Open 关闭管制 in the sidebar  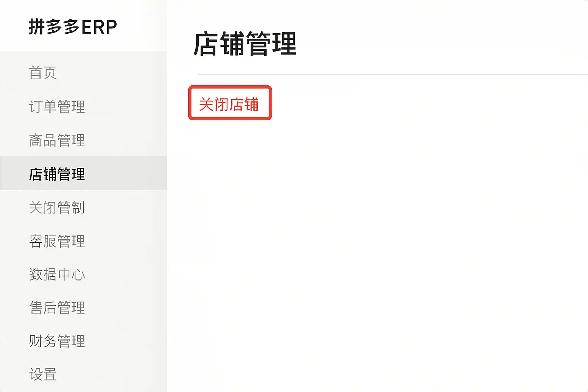(x=83, y=207)
